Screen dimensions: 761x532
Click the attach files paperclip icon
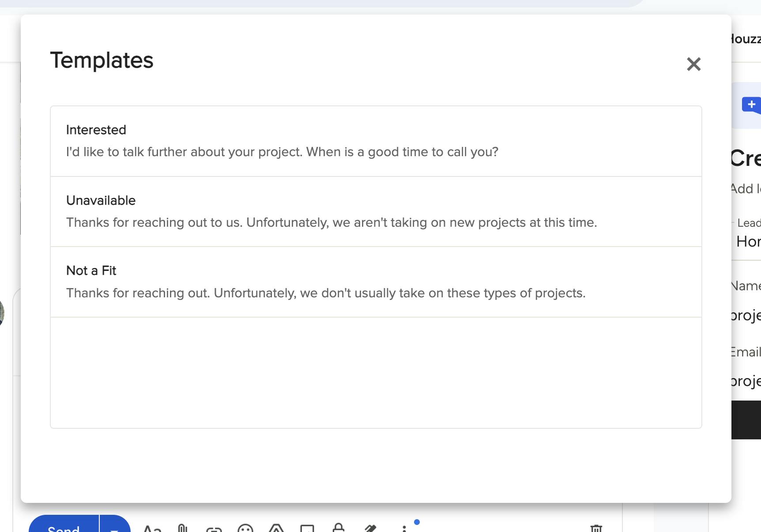coord(182,528)
